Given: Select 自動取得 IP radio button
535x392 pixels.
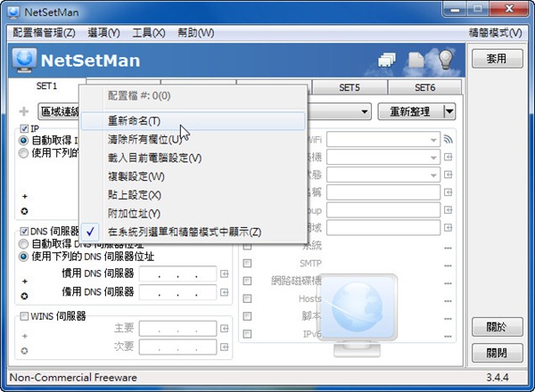Looking at the screenshot, I should click(23, 140).
